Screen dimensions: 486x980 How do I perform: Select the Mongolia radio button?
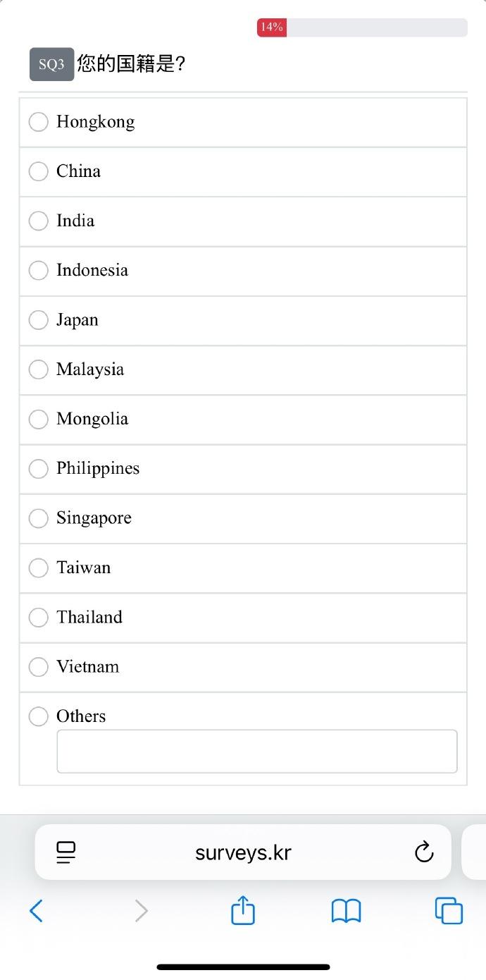pyautogui.click(x=39, y=419)
